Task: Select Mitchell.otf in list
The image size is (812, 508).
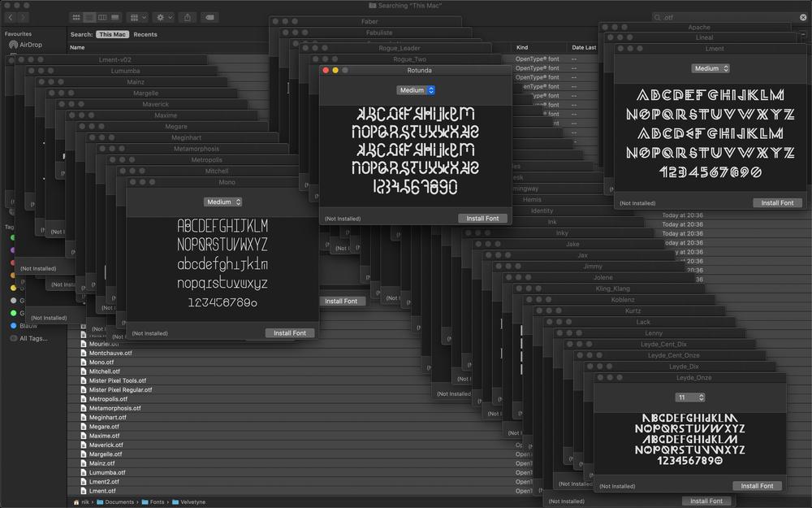Action: 104,371
